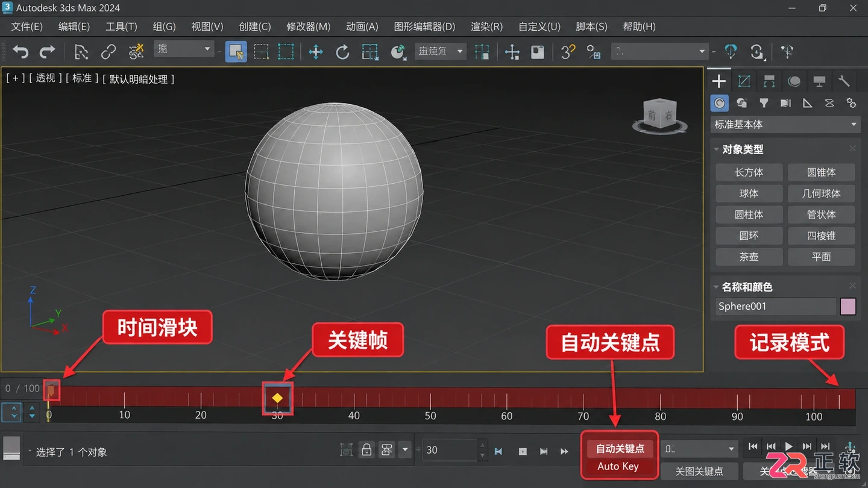Screen dimensions: 868x488
Task: Open the 文件(F) menu
Action: [x=27, y=27]
